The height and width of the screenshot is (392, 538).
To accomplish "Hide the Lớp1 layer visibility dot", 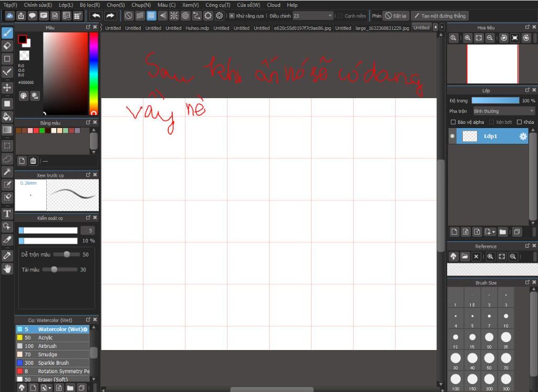I will coord(452,136).
